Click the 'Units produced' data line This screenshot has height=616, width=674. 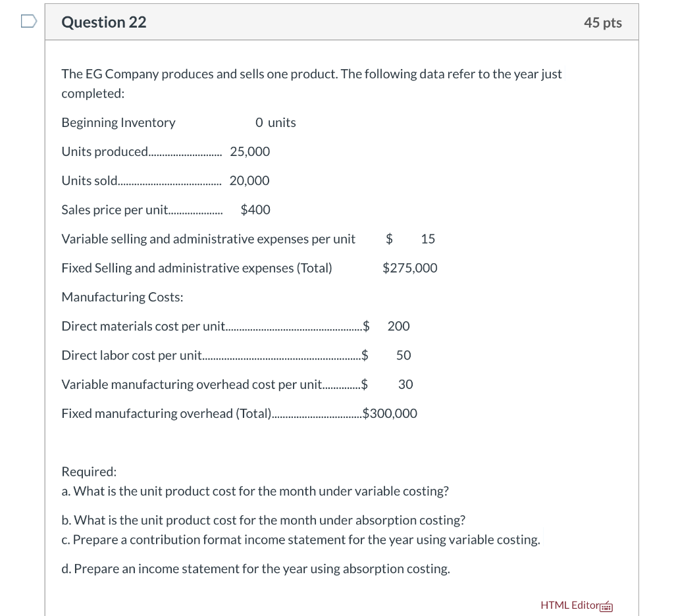[x=165, y=151]
